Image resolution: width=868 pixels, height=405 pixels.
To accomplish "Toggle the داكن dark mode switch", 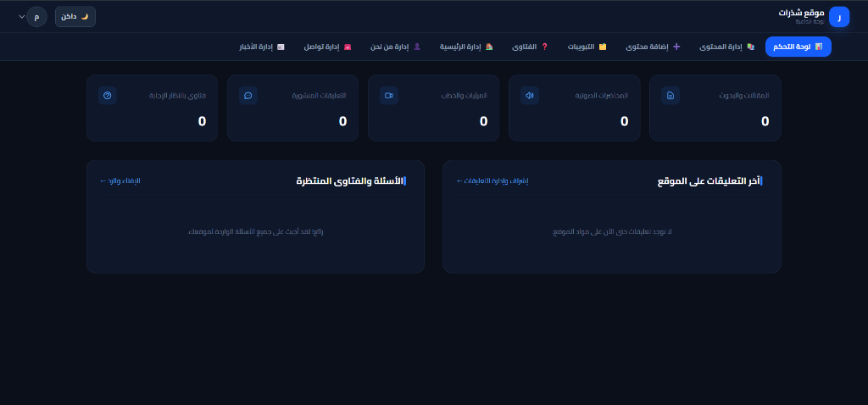I will click(75, 17).
